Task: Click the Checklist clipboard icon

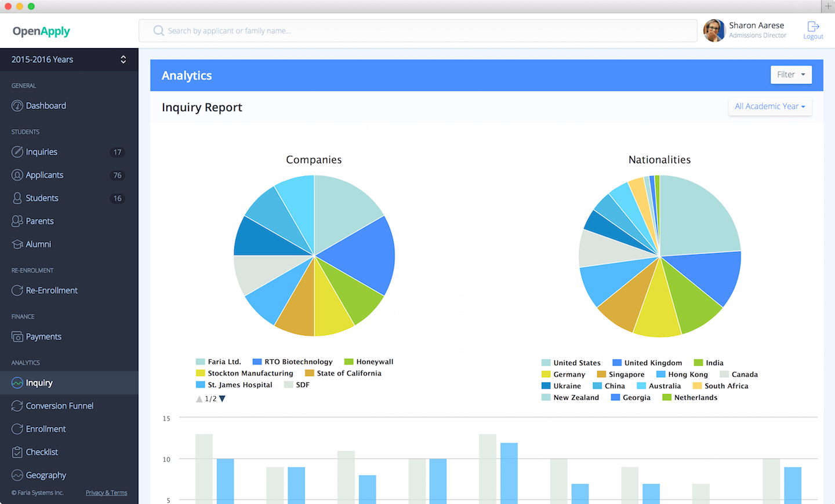Action: [17, 452]
